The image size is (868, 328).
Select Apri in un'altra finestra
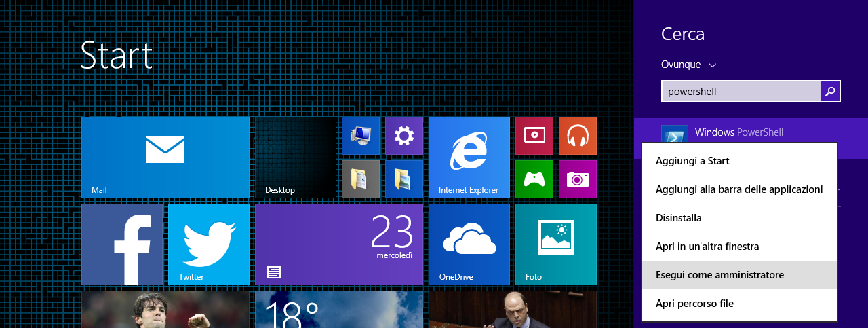point(739,247)
